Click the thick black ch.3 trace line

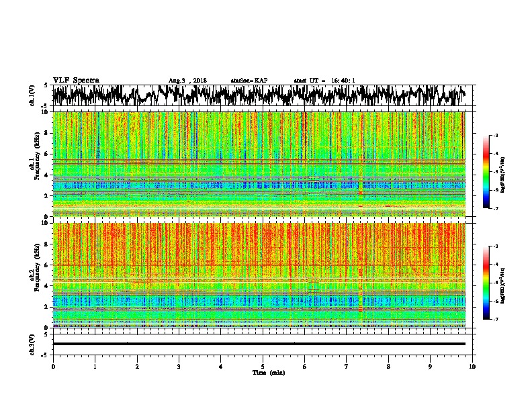[259, 344]
